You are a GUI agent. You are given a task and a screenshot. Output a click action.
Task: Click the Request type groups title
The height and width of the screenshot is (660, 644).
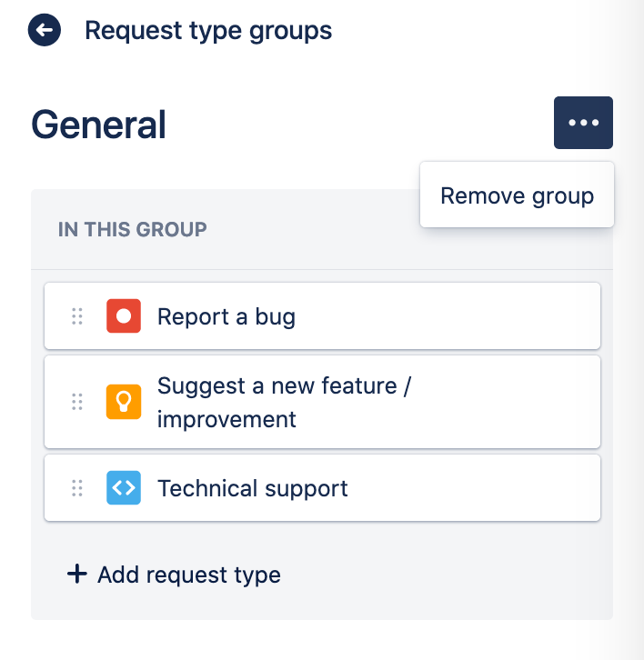(x=208, y=31)
